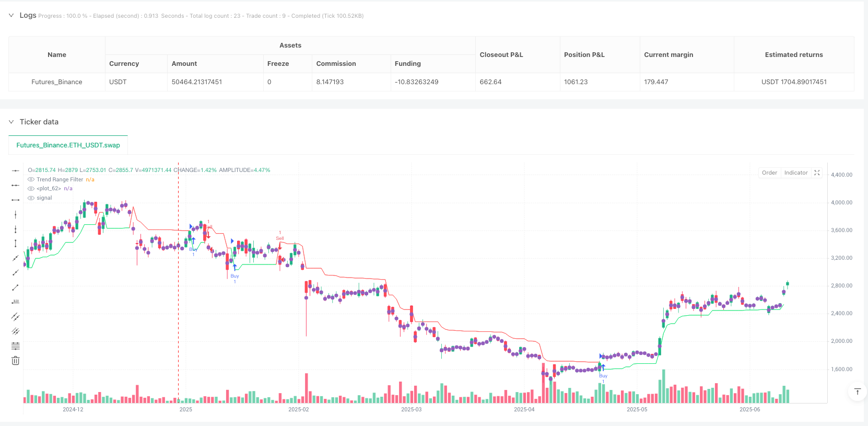Click the Order button on chart
The width and height of the screenshot is (868, 426).
769,173
